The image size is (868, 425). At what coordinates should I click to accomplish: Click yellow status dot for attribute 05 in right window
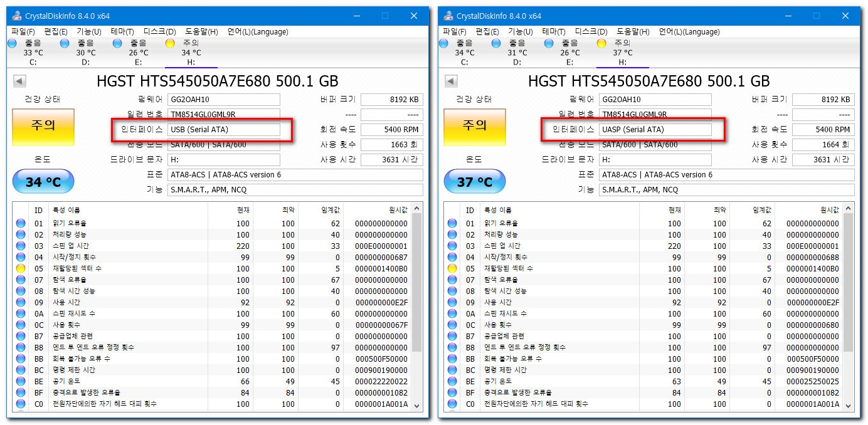[x=452, y=268]
